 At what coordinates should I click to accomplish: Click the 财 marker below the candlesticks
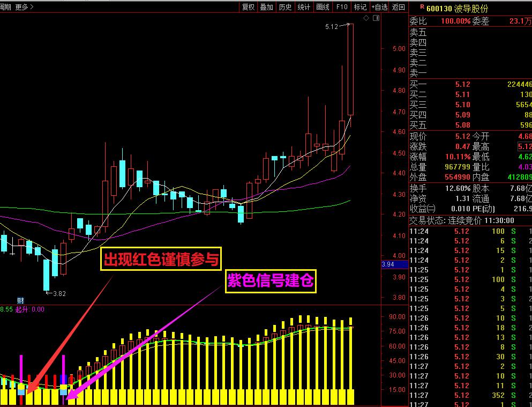(x=20, y=300)
